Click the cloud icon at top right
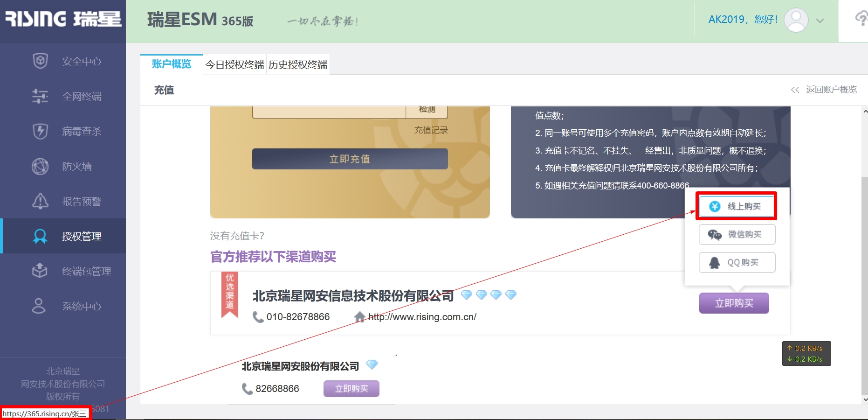868x420 pixels. (861, 19)
